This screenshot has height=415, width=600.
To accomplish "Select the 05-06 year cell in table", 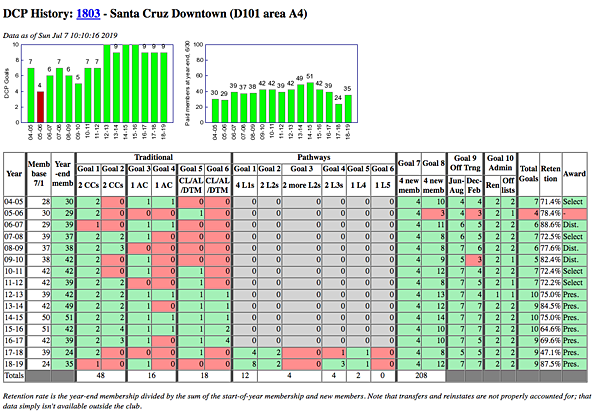I will (14, 213).
